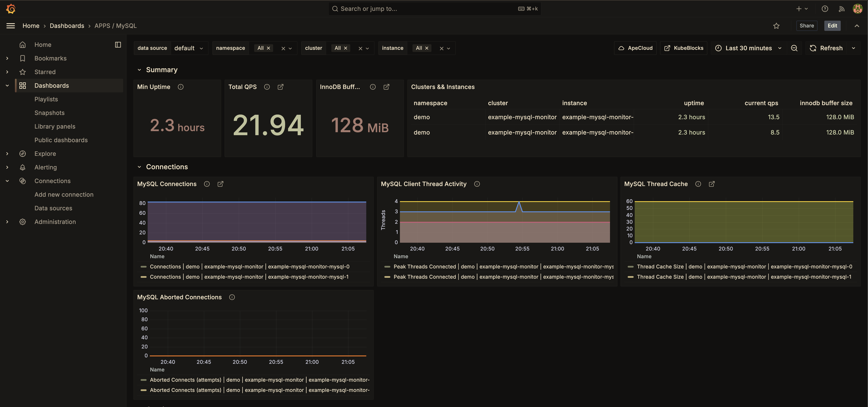Clear the cluster filter value
This screenshot has height=407, width=868.
360,49
